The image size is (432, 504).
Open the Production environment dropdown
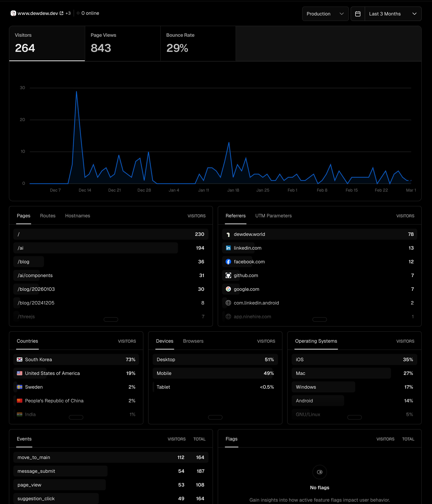[326, 14]
